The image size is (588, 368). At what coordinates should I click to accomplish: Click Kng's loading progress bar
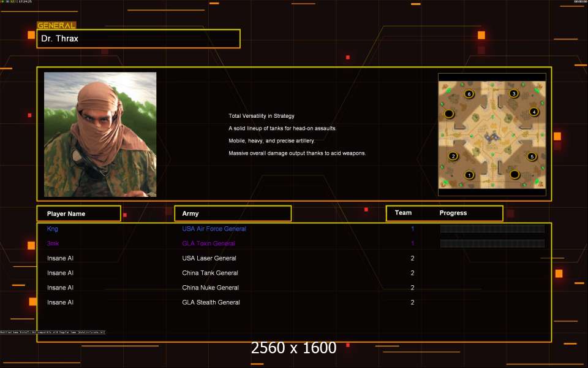492,229
